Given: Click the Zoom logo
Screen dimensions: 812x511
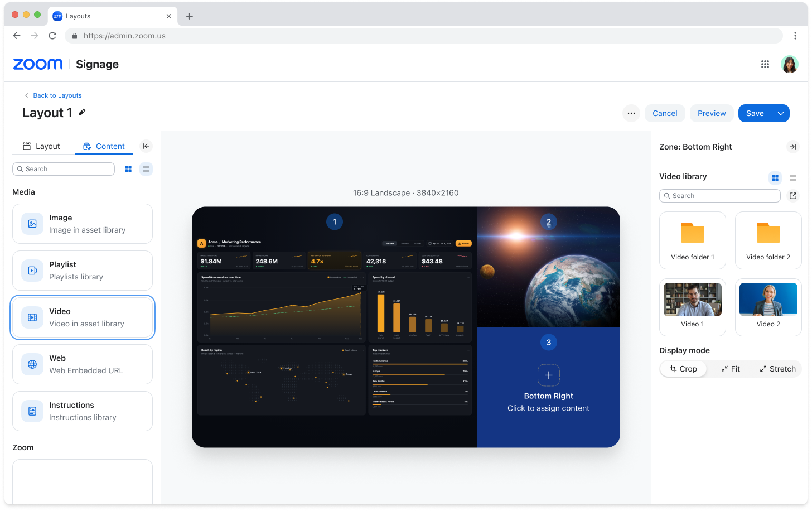Looking at the screenshot, I should click(38, 64).
